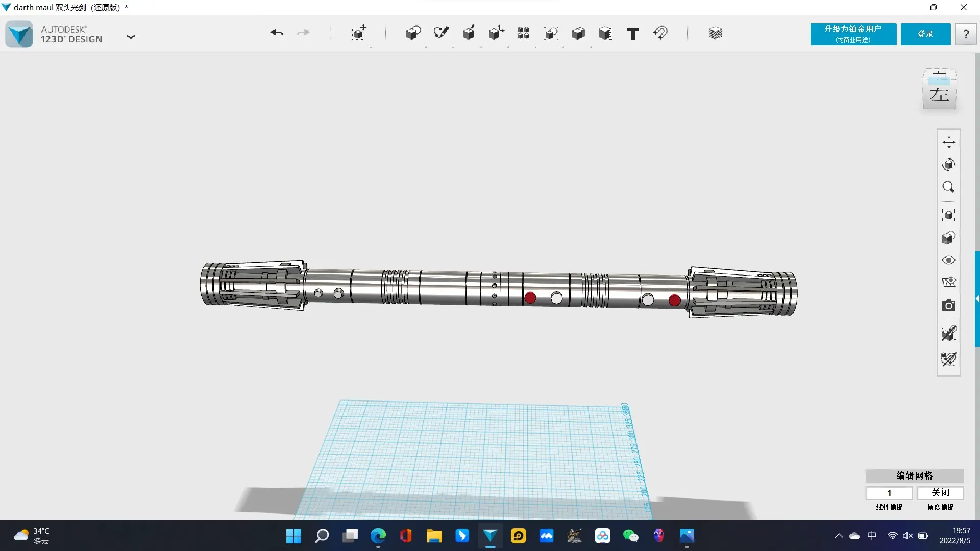Viewport: 980px width, 551px height.
Task: Open the Material tool
Action: tap(715, 33)
